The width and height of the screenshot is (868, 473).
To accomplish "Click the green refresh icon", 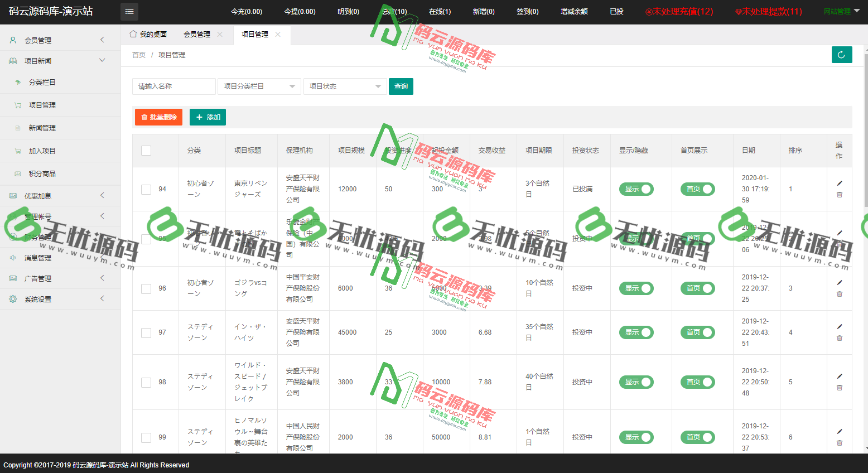I will (x=842, y=55).
